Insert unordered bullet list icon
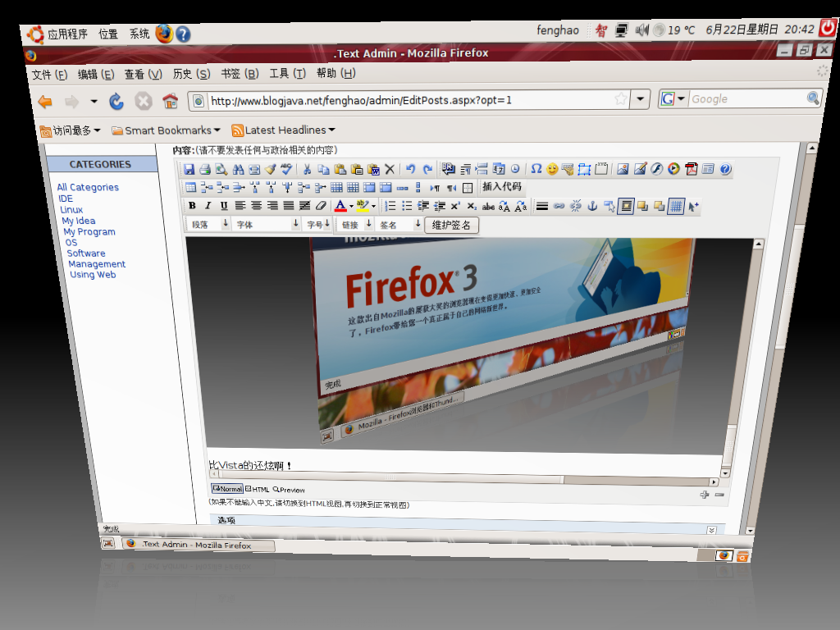The image size is (840, 630). pos(407,206)
